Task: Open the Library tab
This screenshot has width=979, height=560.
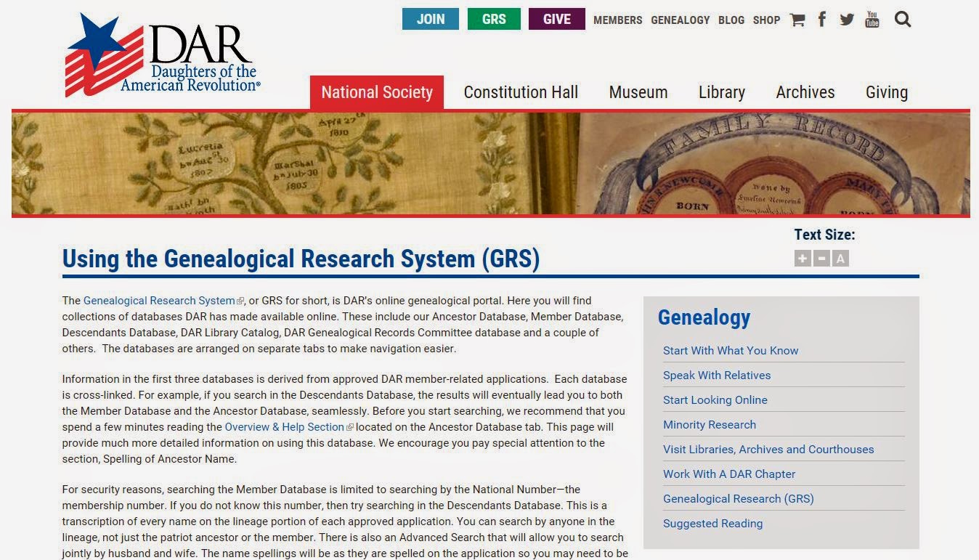Action: tap(722, 92)
